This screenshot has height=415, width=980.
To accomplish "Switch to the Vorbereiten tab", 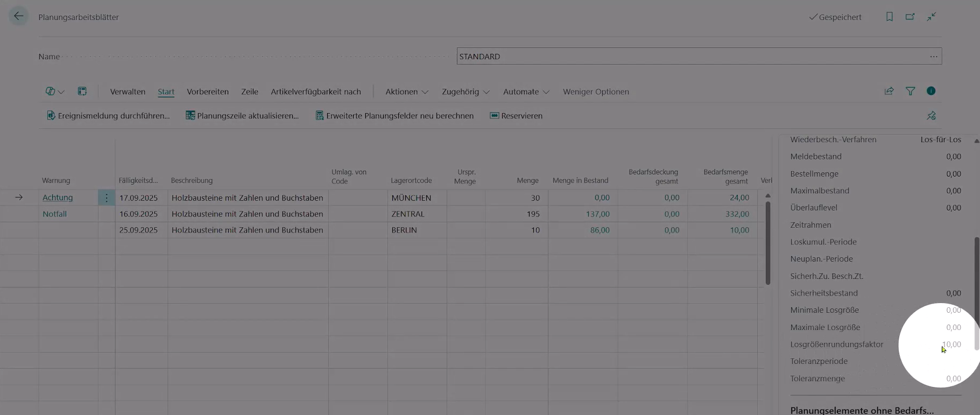I will 208,92.
